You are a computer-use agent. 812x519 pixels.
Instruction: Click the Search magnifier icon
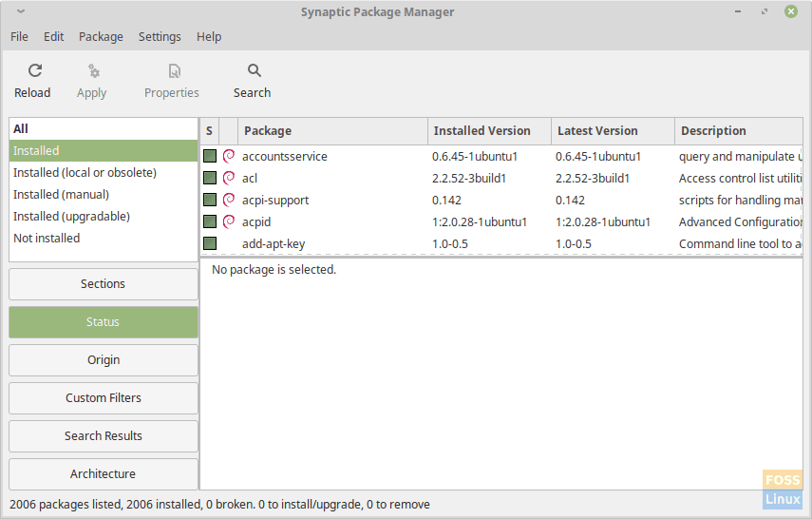coord(254,70)
